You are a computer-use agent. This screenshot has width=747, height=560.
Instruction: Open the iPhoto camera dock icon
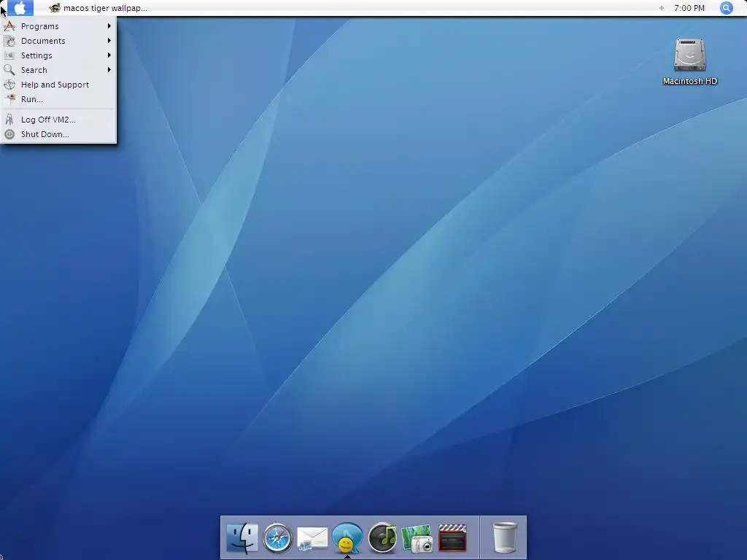pyautogui.click(x=417, y=539)
